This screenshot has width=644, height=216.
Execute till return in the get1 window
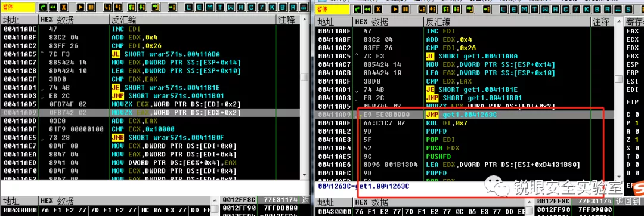pyautogui.click(x=470, y=9)
